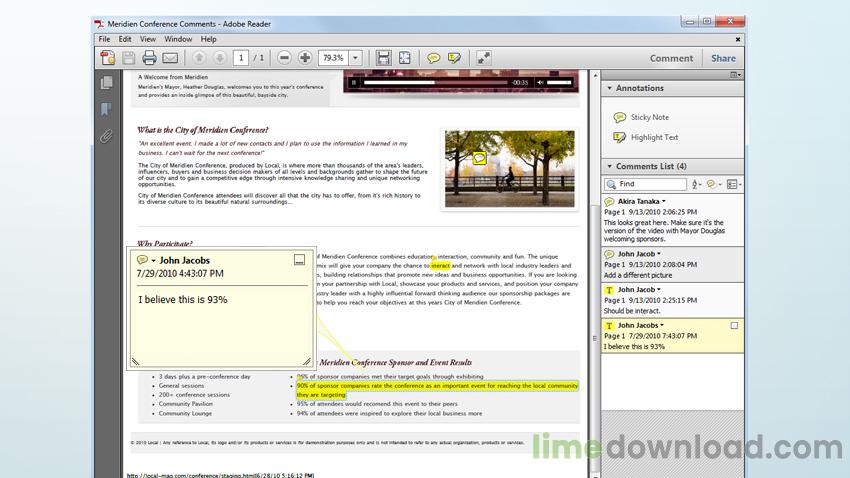The image size is (850, 478).
Task: Zoom out with the minus button
Action: point(284,58)
